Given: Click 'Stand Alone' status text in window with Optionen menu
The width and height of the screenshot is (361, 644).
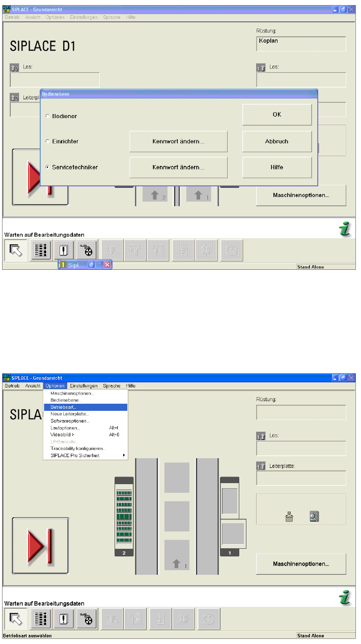Looking at the screenshot, I should (311, 636).
